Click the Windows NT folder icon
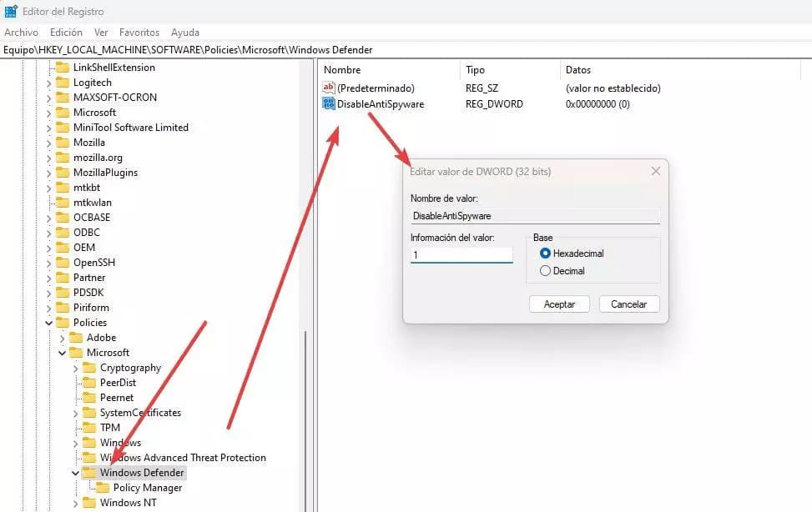This screenshot has height=512, width=812. 89,503
